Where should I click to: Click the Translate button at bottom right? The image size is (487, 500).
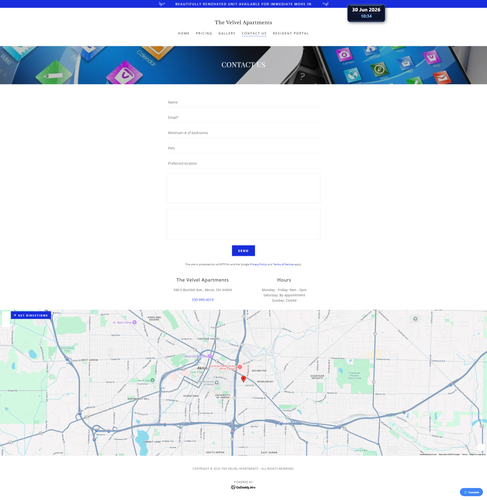(471, 492)
